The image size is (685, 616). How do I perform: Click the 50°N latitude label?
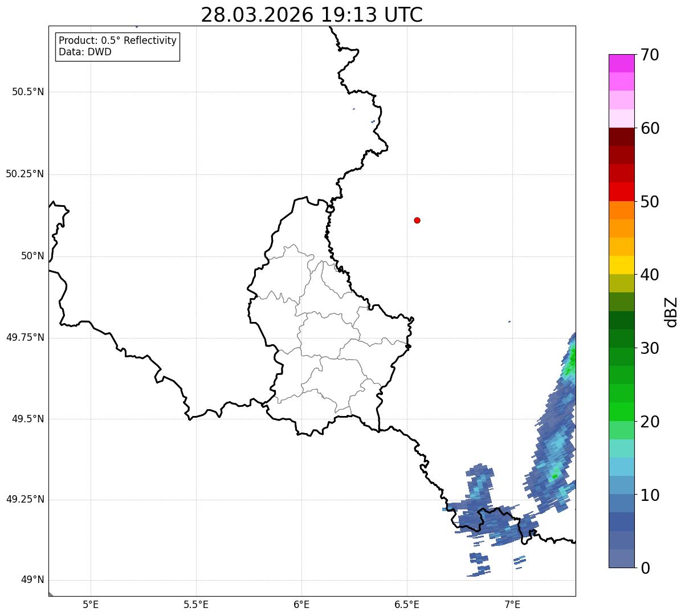point(32,256)
